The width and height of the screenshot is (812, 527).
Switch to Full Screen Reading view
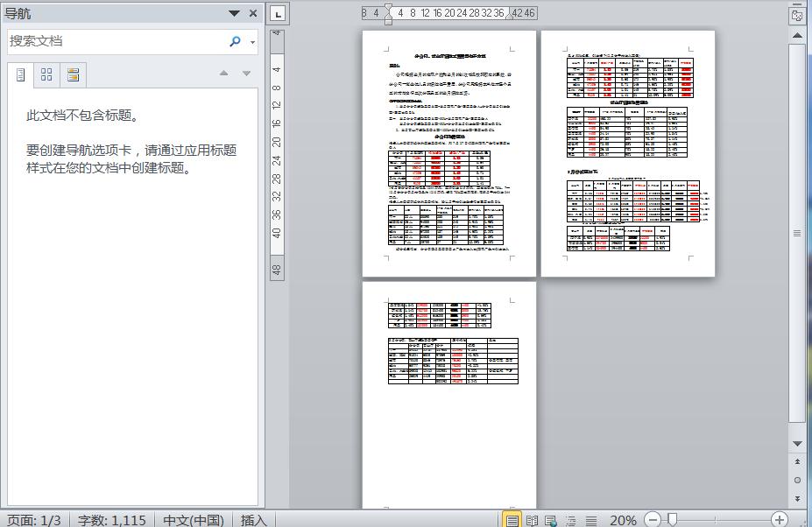pyautogui.click(x=531, y=520)
